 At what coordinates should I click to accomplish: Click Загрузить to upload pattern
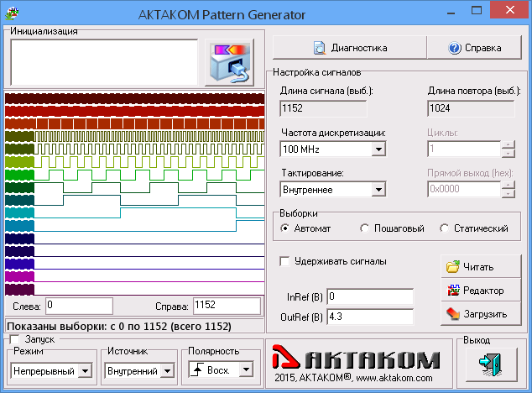(475, 314)
